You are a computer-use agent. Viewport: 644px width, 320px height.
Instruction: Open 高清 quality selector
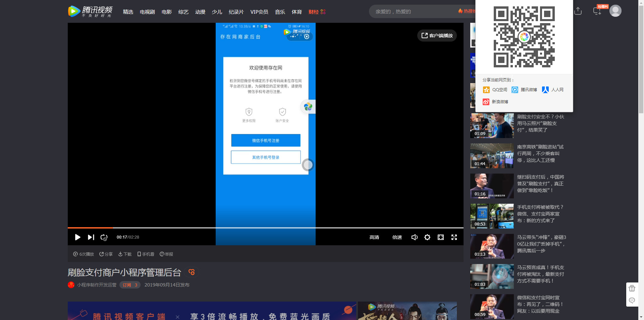374,237
